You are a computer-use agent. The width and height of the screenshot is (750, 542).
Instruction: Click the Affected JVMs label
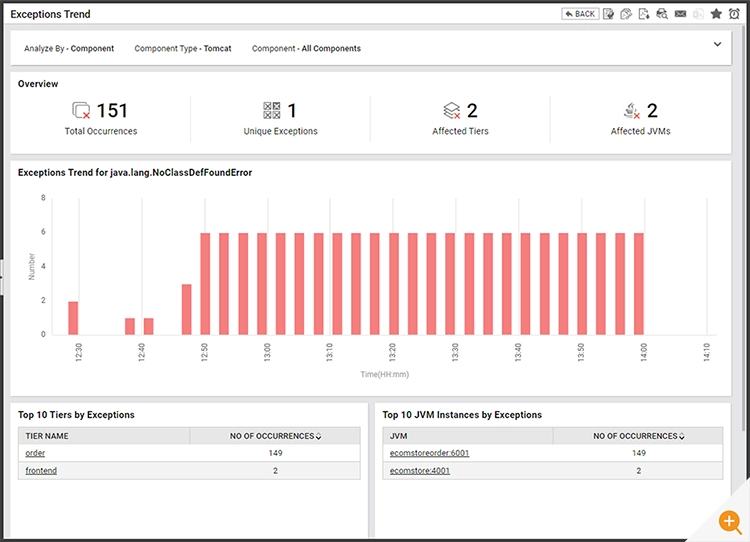click(640, 131)
